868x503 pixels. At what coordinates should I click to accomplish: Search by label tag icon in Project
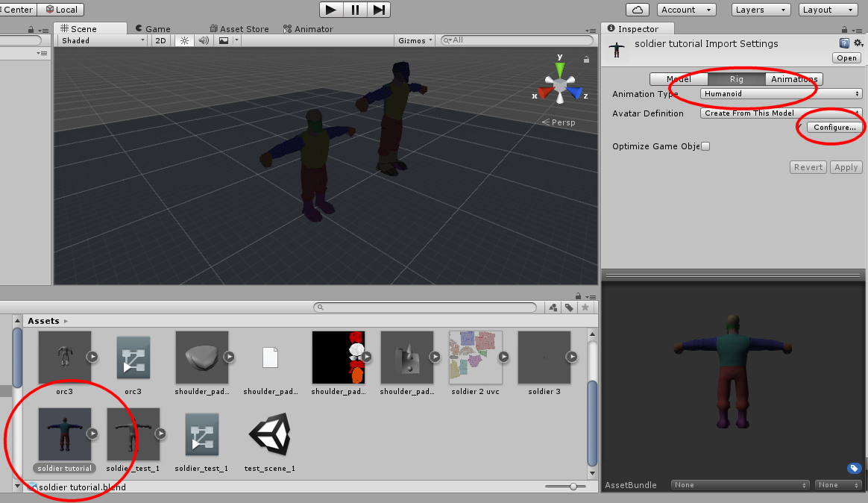click(x=569, y=307)
